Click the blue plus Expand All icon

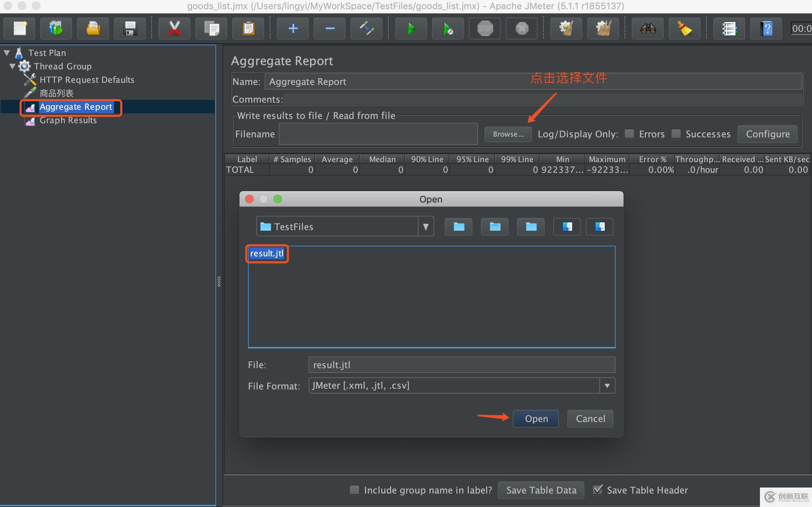point(293,28)
